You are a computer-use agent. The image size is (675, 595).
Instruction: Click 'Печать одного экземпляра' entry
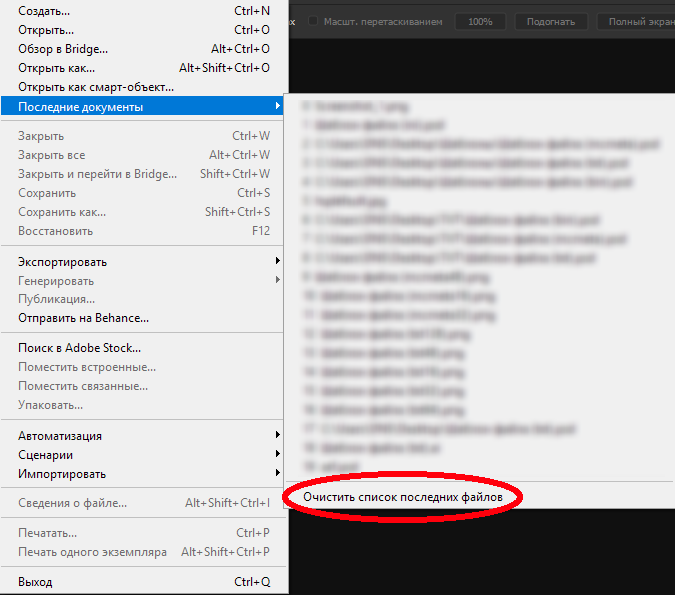tap(142, 552)
